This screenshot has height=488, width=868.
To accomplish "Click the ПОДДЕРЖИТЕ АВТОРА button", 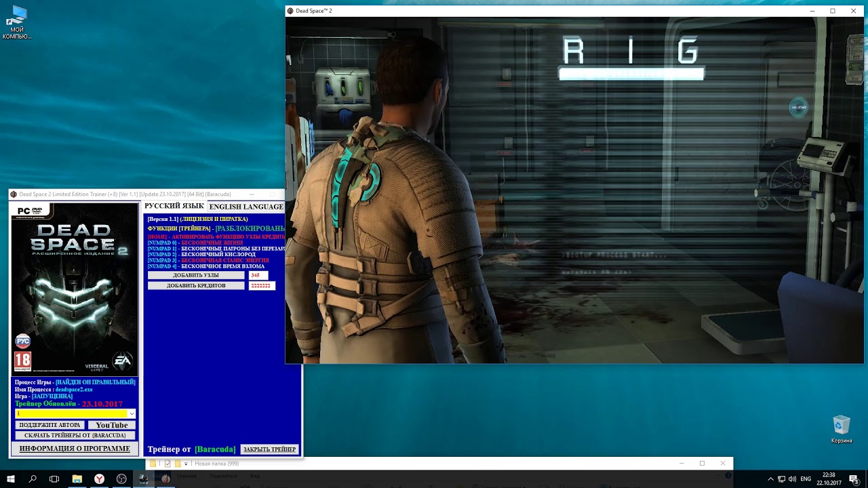I will (x=50, y=425).
